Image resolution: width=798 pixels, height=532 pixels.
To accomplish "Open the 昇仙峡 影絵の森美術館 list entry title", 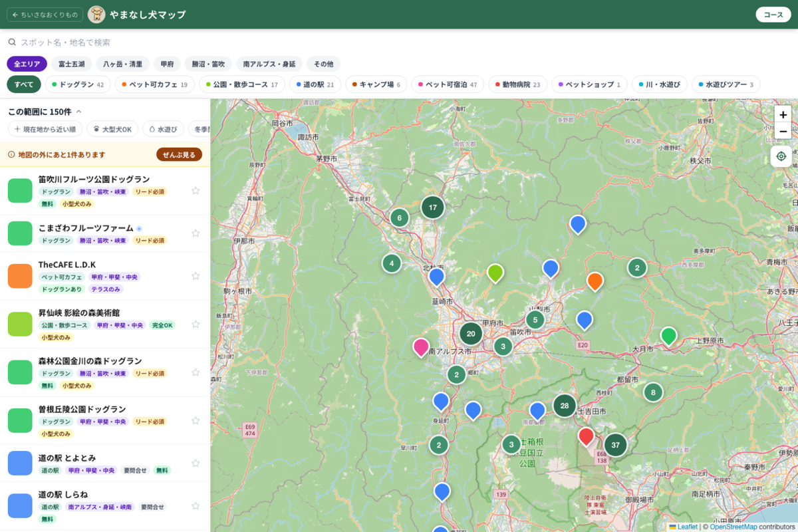I will 79,313.
